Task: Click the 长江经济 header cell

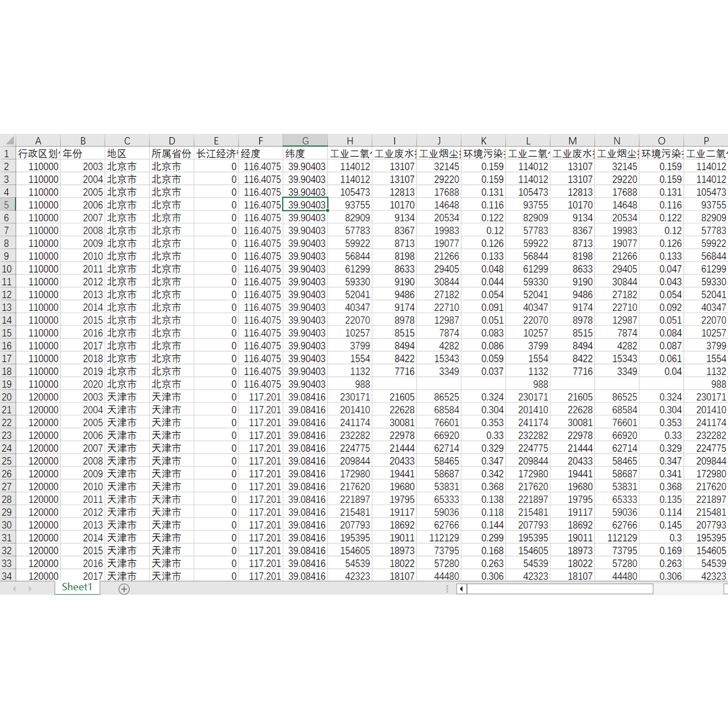Action: 216,153
